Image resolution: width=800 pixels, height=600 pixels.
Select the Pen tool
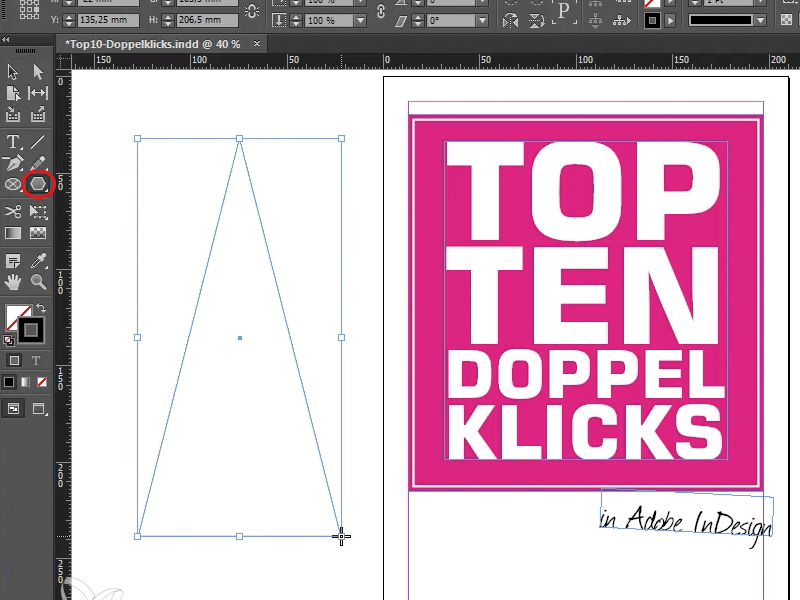(x=13, y=163)
